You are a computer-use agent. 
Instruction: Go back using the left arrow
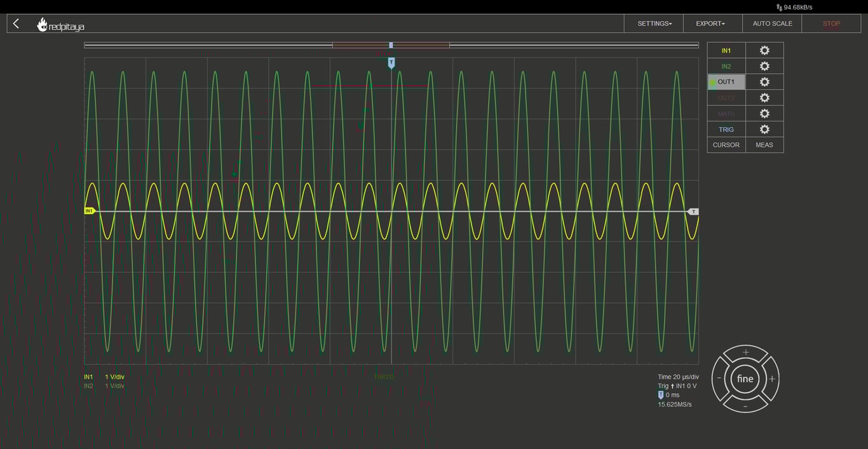(17, 23)
